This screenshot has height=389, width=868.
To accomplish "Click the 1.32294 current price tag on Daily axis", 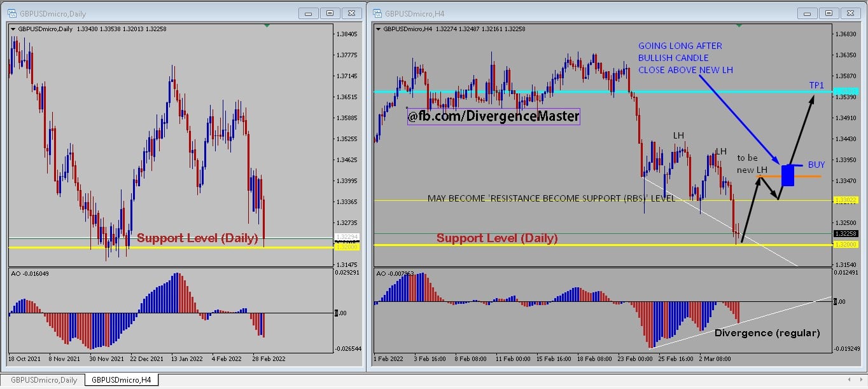I will pyautogui.click(x=347, y=237).
